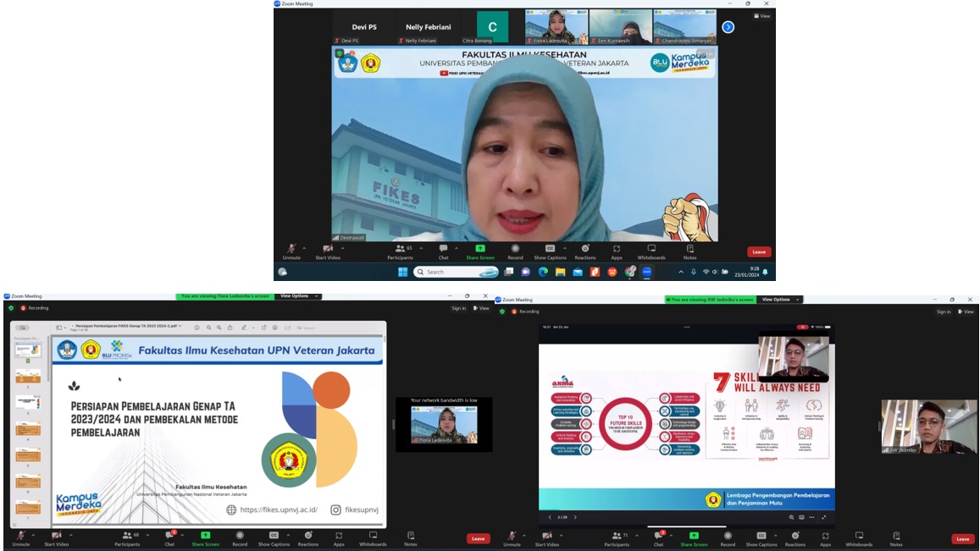Click Share Screen in the 65-participant Zoom window
The width and height of the screenshot is (980, 551).
pyautogui.click(x=479, y=251)
